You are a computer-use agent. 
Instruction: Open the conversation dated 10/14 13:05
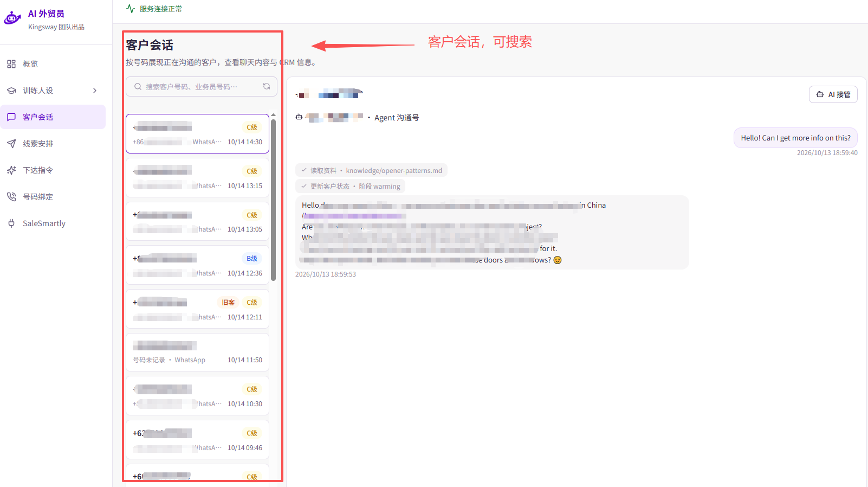point(198,221)
